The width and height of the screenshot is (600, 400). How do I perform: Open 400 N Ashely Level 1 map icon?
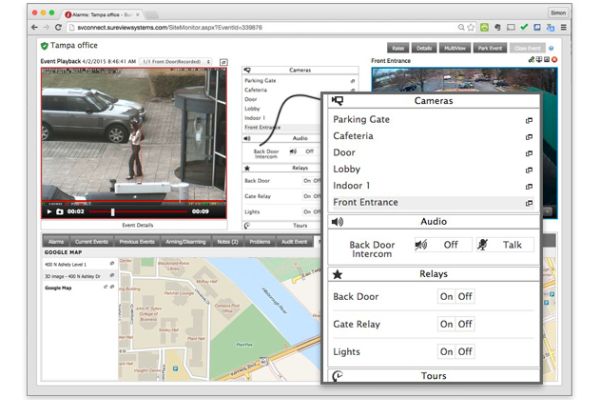click(x=112, y=263)
